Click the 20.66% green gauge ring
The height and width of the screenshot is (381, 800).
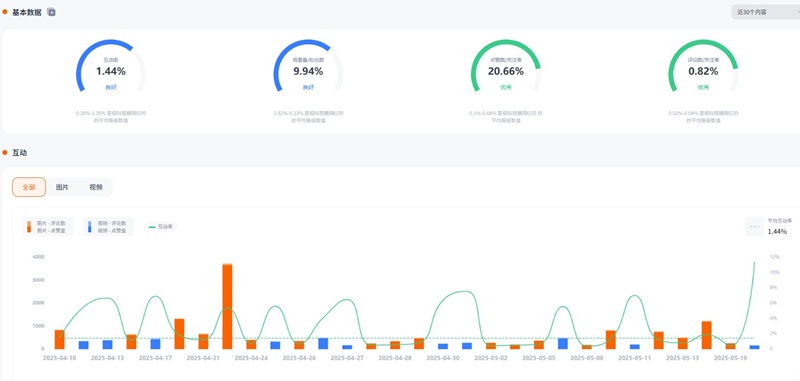(506, 66)
